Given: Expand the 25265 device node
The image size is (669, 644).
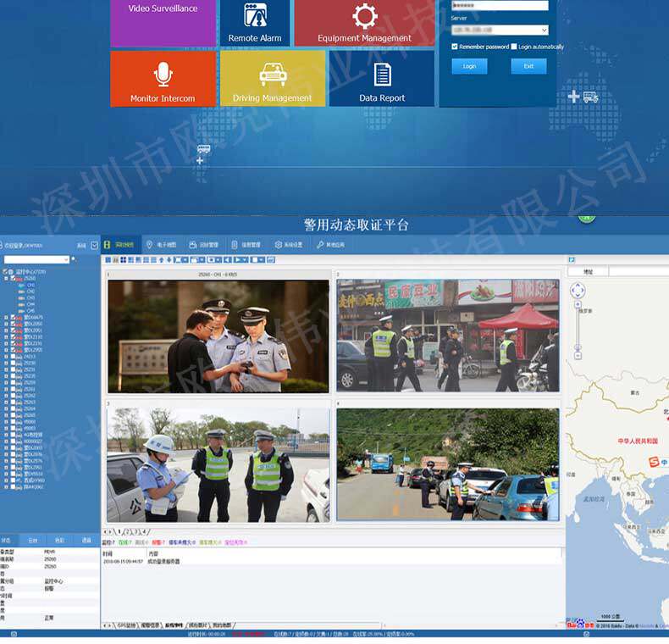Looking at the screenshot, I should (6, 415).
